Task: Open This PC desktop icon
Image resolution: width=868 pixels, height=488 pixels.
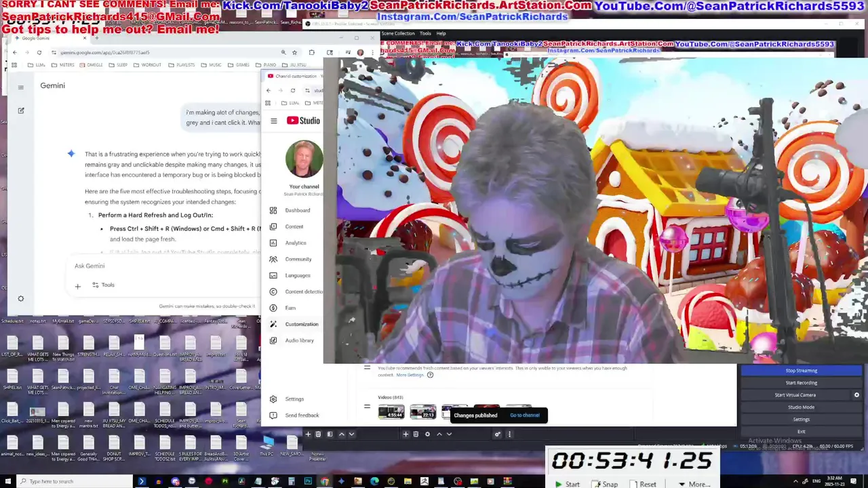Action: (267, 446)
